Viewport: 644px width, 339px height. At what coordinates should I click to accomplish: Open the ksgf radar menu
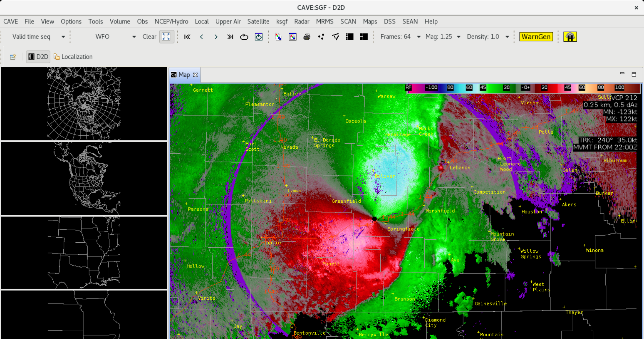[x=282, y=21]
